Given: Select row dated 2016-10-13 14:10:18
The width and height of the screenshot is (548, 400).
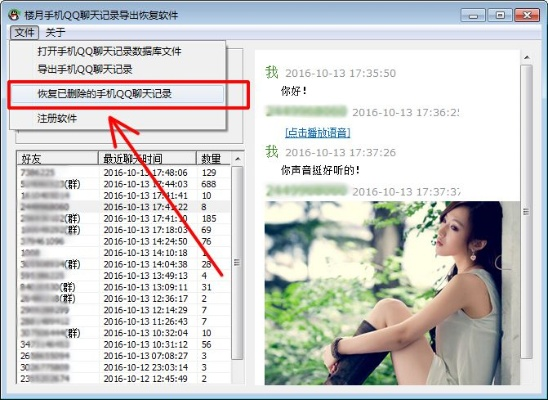Looking at the screenshot, I should [x=124, y=253].
